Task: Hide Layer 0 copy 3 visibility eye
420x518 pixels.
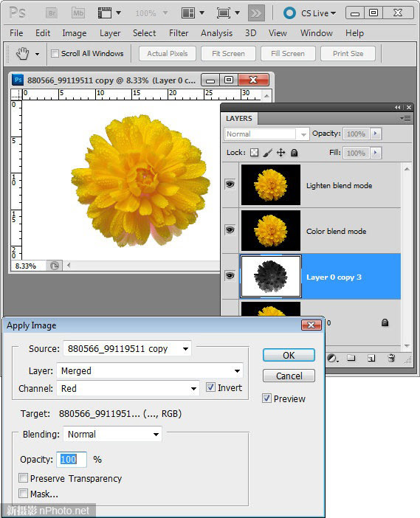Action: tap(230, 275)
